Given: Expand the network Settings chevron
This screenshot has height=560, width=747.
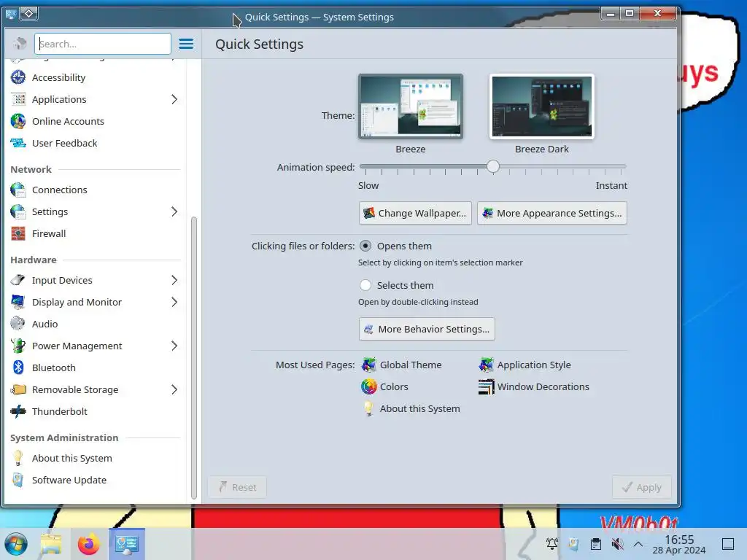Looking at the screenshot, I should tap(174, 211).
